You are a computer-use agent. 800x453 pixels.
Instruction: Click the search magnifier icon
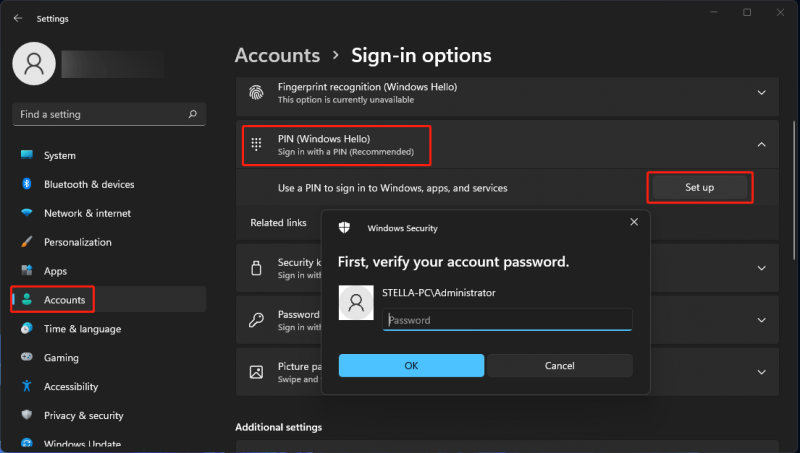192,114
